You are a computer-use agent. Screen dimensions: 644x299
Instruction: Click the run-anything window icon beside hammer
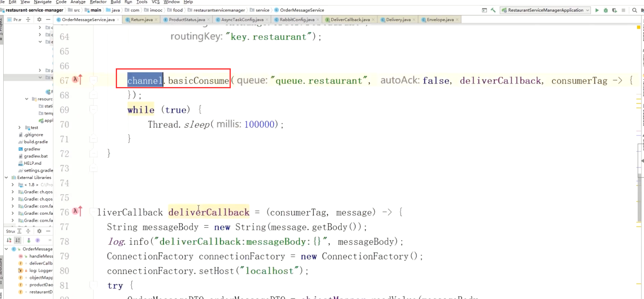click(x=484, y=10)
